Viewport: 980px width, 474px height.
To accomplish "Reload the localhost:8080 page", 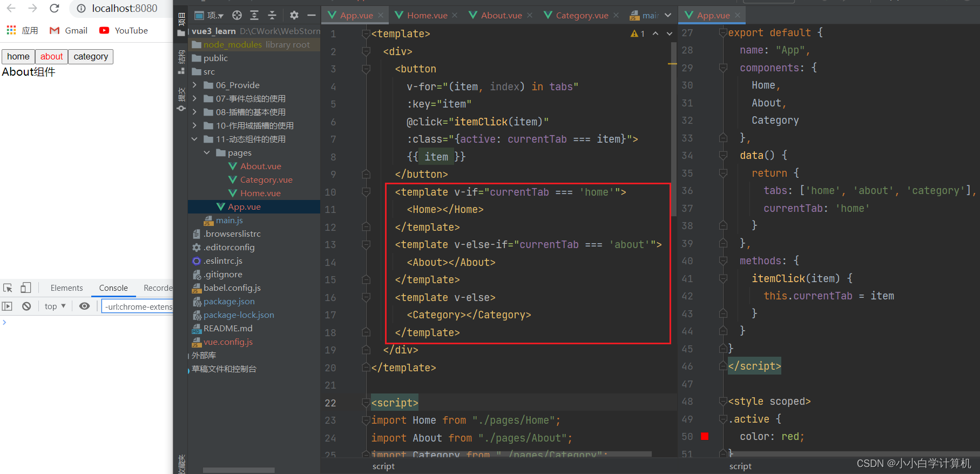I will point(54,8).
